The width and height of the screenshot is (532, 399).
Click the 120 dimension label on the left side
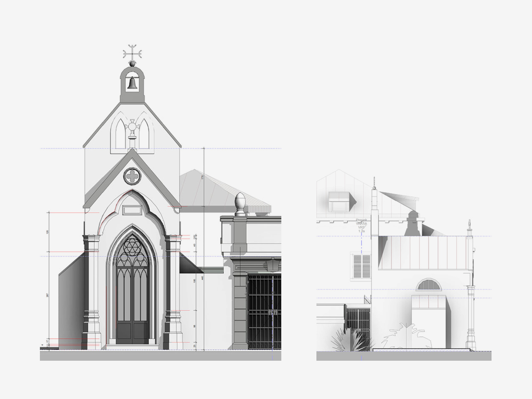(48, 232)
